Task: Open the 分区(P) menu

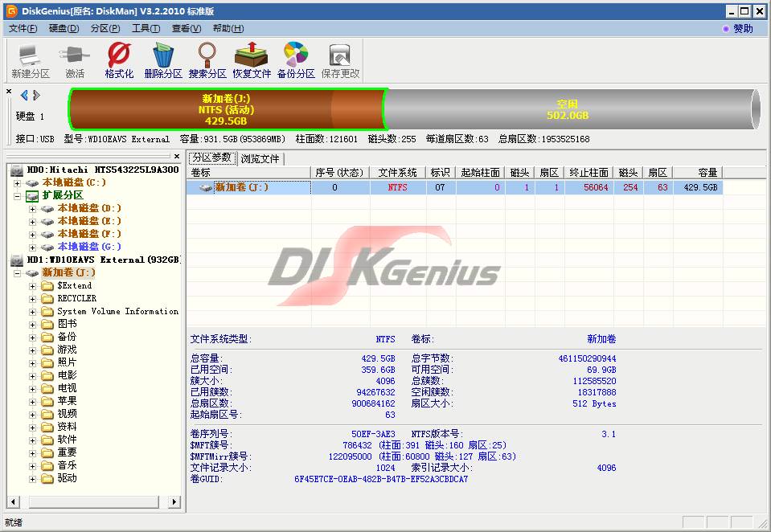Action: [105, 28]
